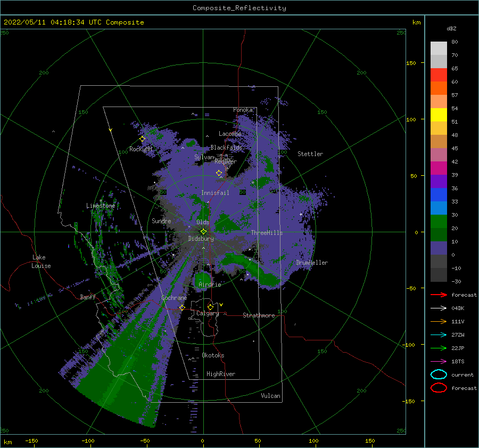Screen dimensions: 479x448
Task: Select the Airdrie city label
Action: tap(210, 284)
